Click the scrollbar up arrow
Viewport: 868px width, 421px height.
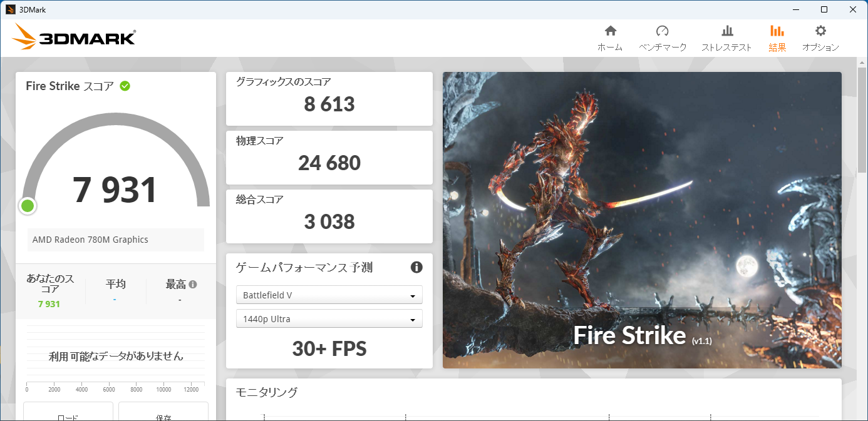point(862,63)
